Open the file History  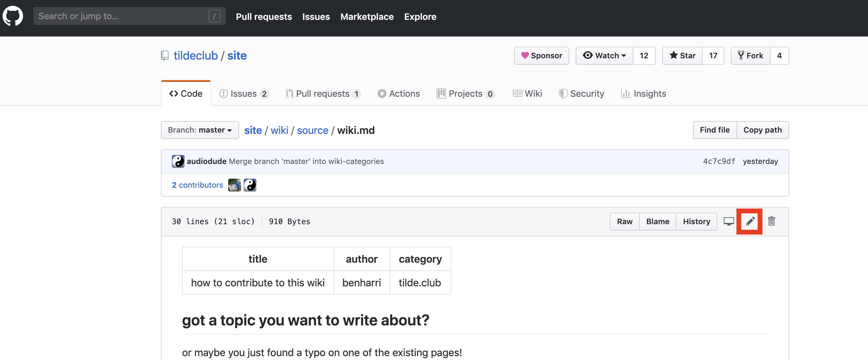pos(697,221)
